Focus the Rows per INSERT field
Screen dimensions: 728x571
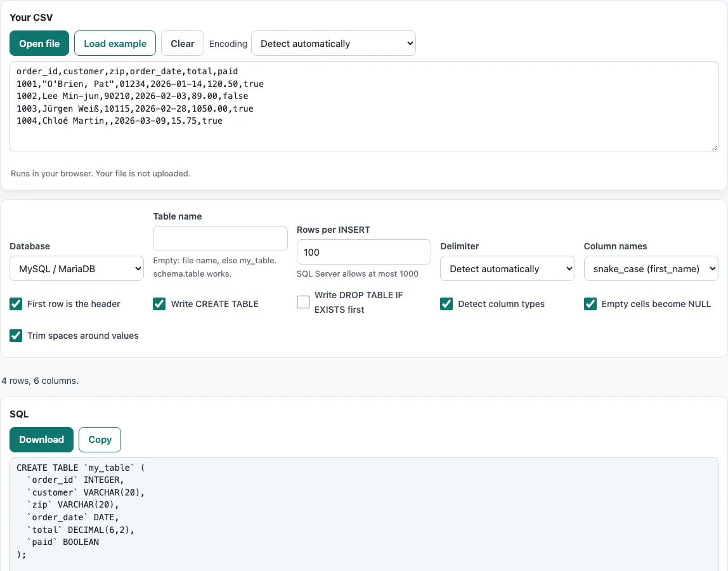coord(363,253)
